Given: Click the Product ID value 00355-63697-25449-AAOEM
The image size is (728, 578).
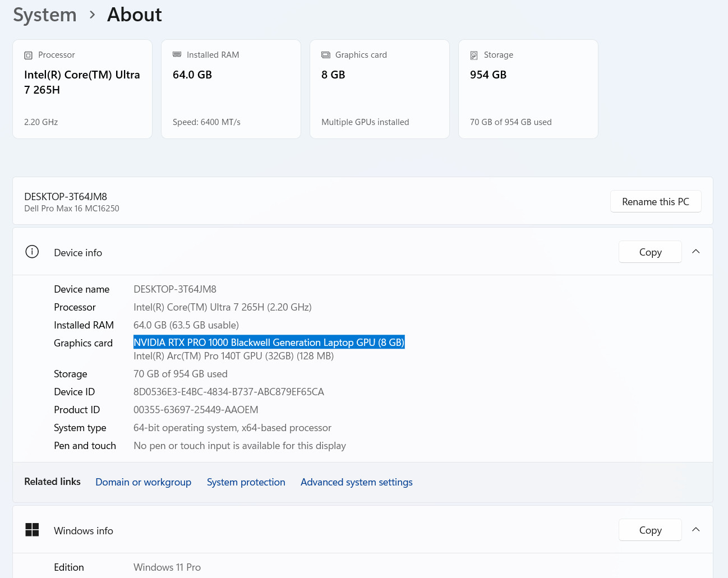Looking at the screenshot, I should (x=196, y=410).
